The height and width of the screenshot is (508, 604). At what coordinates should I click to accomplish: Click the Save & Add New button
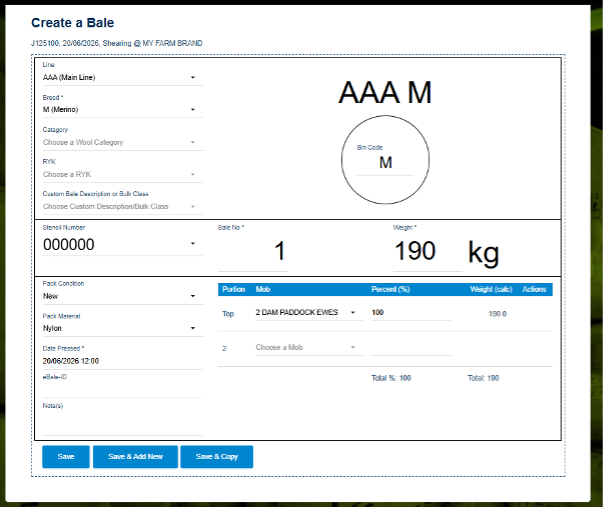pyautogui.click(x=136, y=457)
